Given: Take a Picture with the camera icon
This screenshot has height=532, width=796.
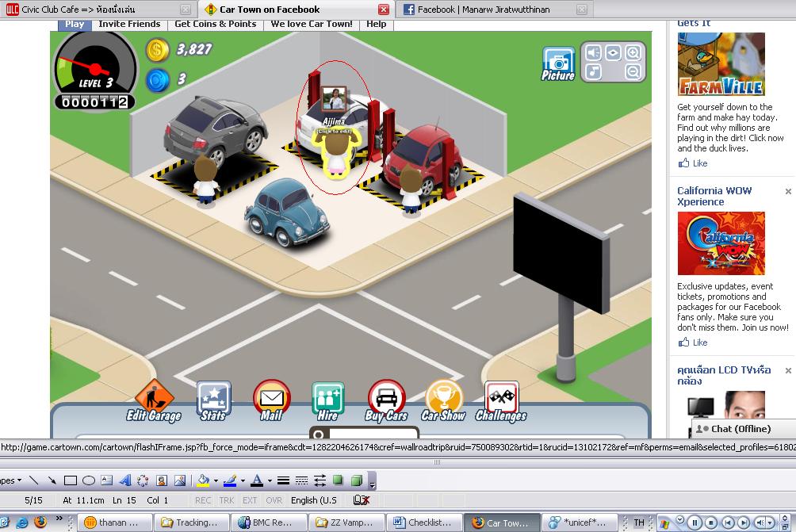Looking at the screenshot, I should pos(558,63).
